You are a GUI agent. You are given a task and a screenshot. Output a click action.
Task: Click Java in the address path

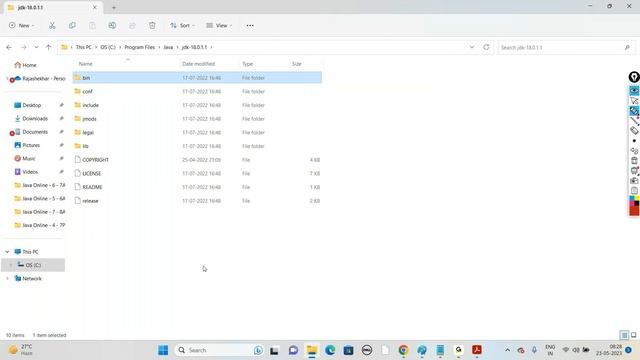point(168,47)
